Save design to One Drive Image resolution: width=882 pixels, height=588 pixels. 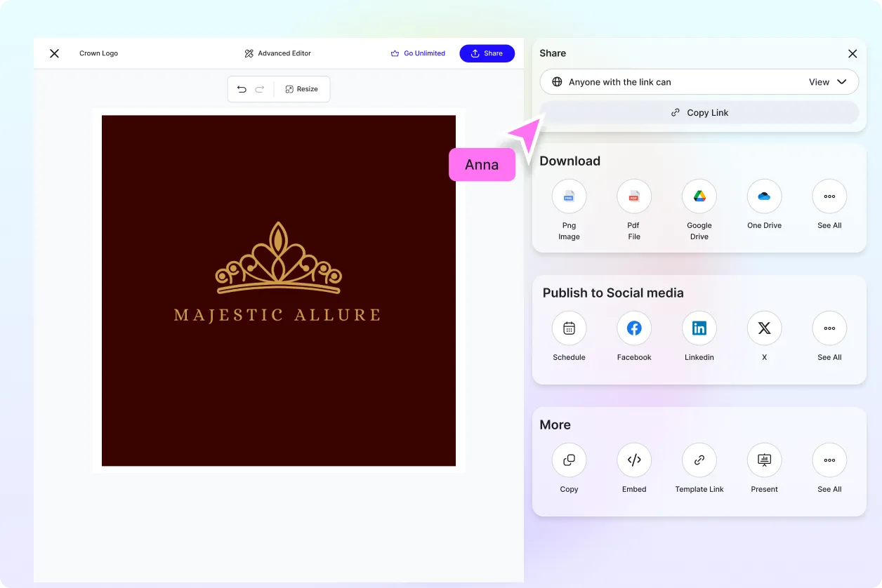[x=764, y=196]
